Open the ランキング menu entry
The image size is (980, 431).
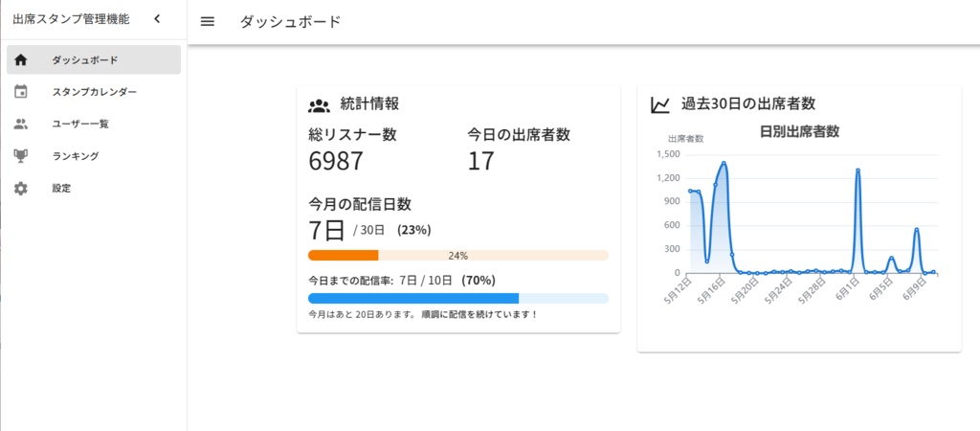pos(76,155)
